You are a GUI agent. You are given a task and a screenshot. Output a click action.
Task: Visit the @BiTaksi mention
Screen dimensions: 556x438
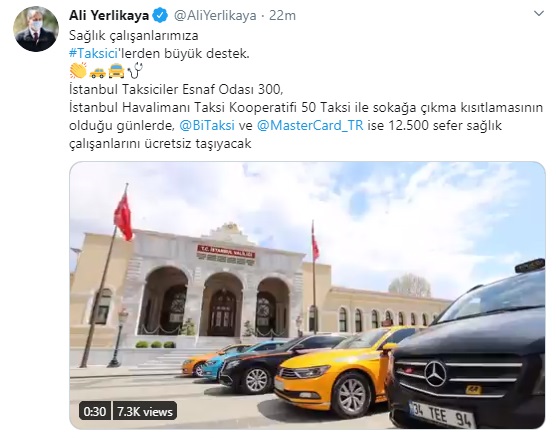coord(207,125)
